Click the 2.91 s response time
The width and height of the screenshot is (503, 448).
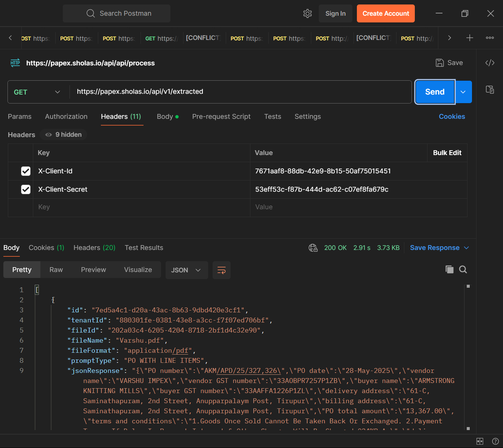(x=362, y=248)
